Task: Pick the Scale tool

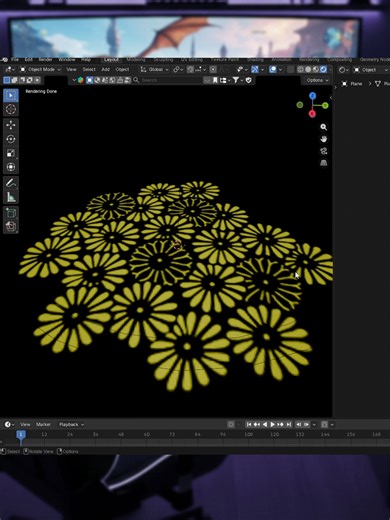Action: pos(11,153)
